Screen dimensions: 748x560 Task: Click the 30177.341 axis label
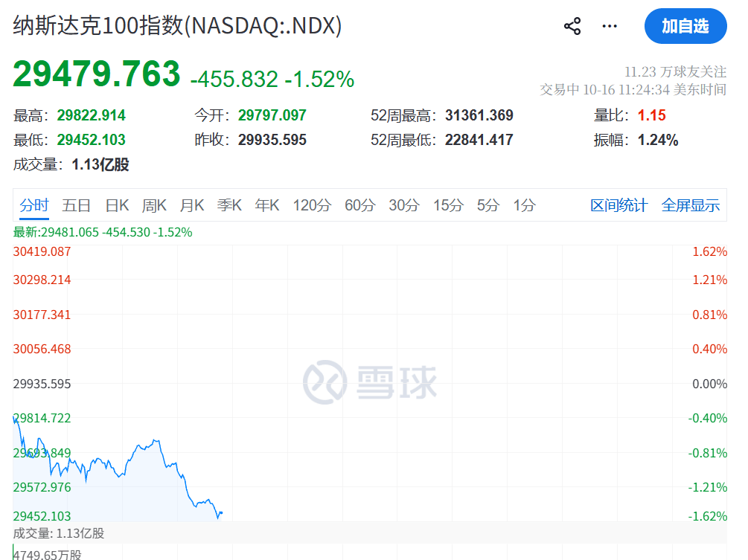point(42,315)
